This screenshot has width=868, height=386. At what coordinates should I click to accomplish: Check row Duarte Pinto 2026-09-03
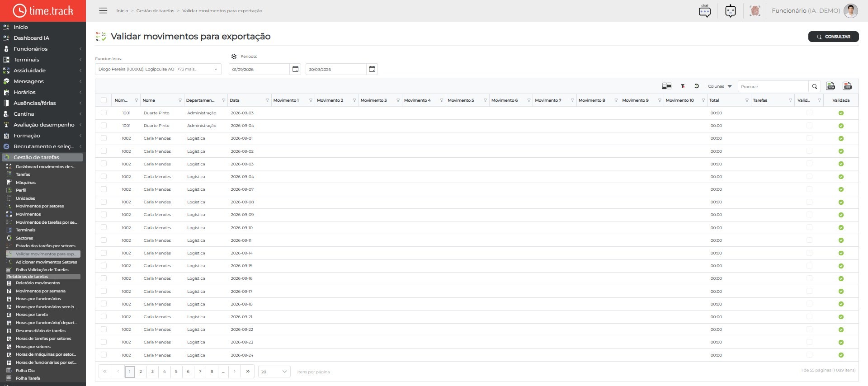pyautogui.click(x=104, y=113)
